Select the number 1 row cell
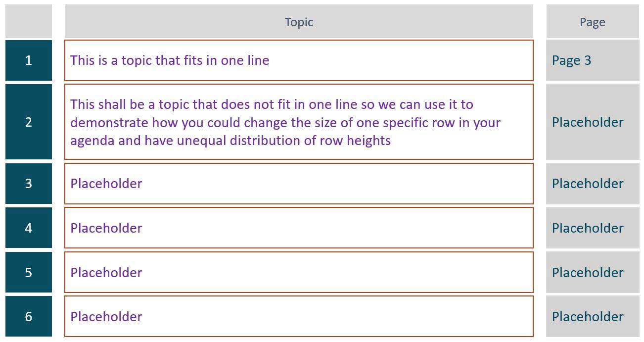Viewport: 644px width, 342px height. point(29,60)
